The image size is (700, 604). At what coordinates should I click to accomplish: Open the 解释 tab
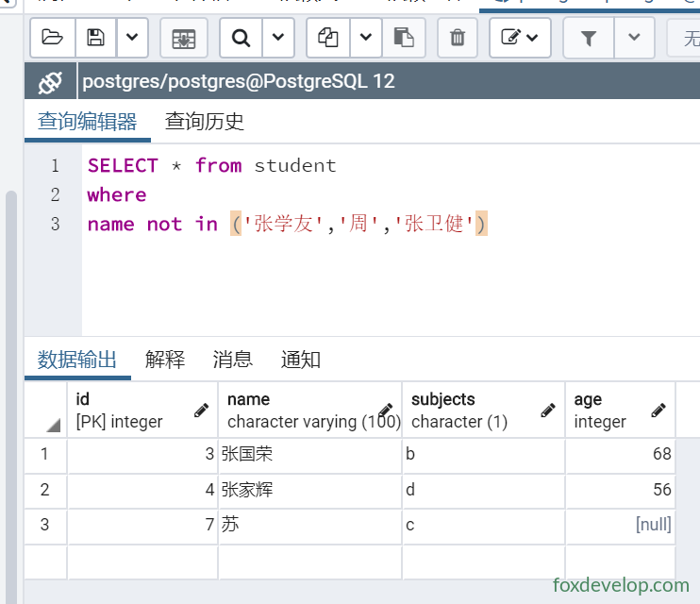coord(165,360)
